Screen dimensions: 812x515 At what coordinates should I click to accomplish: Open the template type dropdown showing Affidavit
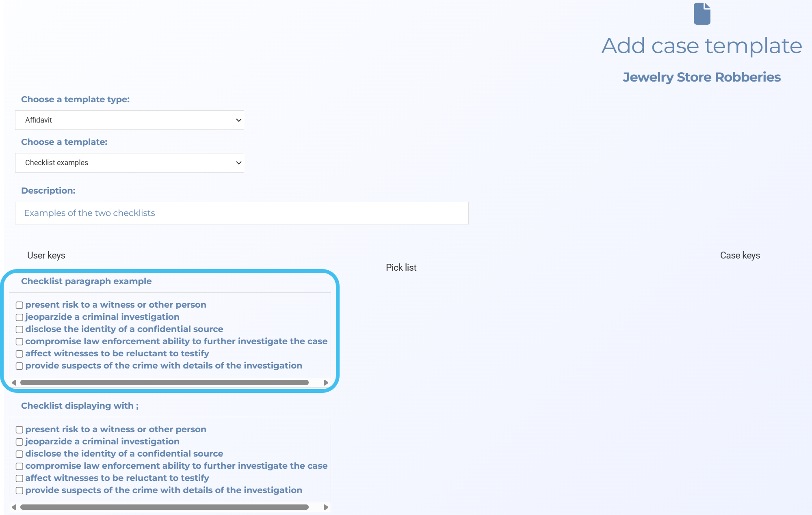click(x=129, y=120)
